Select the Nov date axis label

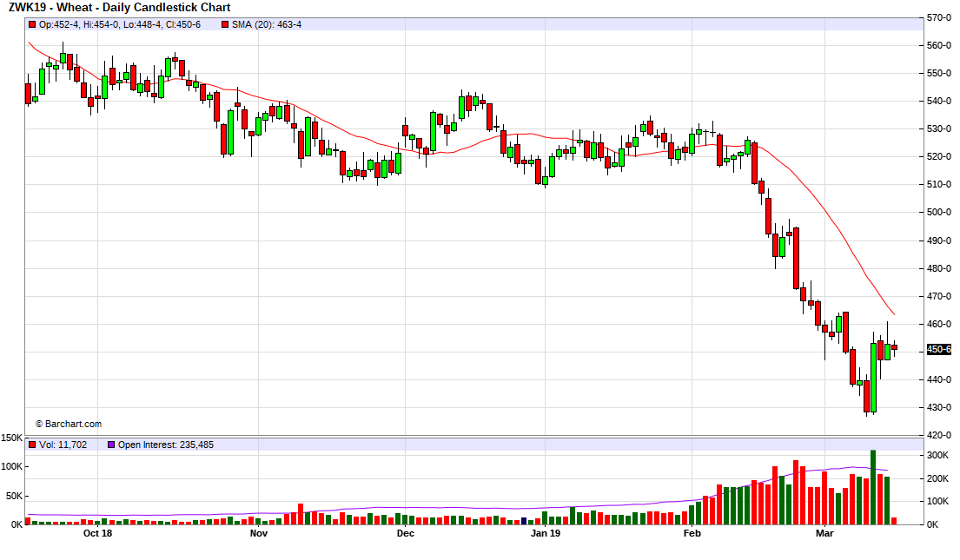(x=258, y=533)
